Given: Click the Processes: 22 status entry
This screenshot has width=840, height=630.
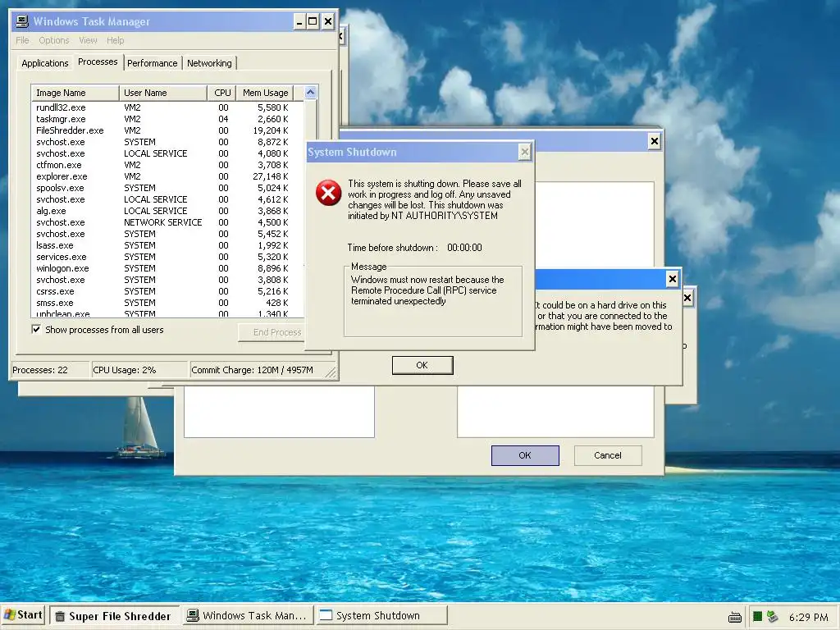Looking at the screenshot, I should [50, 370].
